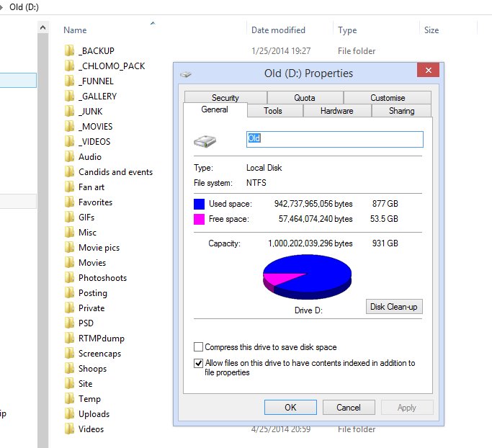Open Disk Clean-up
The width and height of the screenshot is (492, 448).
pos(394,307)
